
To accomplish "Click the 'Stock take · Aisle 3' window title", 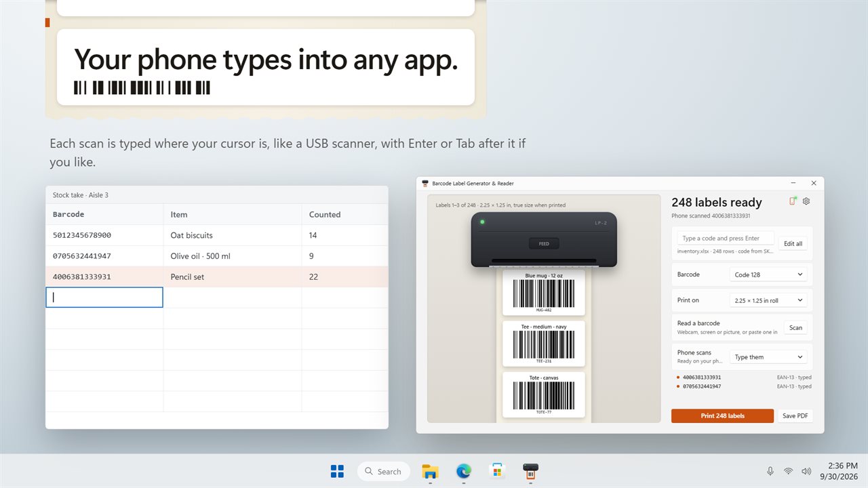I will point(81,195).
